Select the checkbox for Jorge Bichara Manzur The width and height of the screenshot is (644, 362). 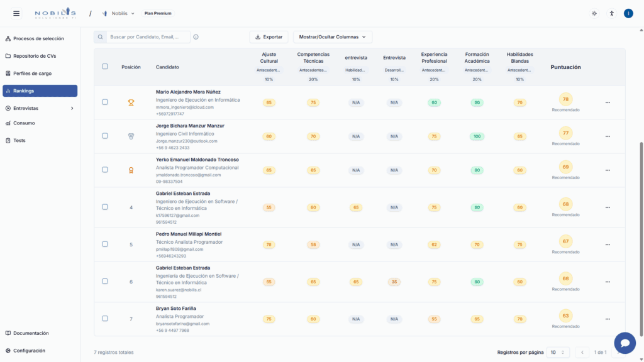click(x=105, y=136)
